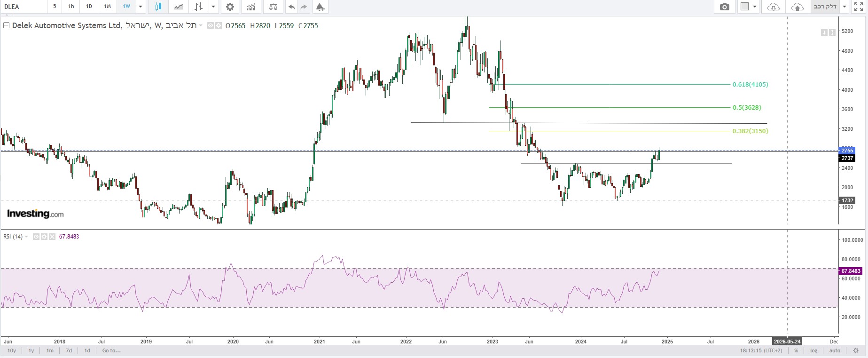Hide the Delek Automotive price series
Viewport: 868px width, 358px height.
(x=210, y=25)
